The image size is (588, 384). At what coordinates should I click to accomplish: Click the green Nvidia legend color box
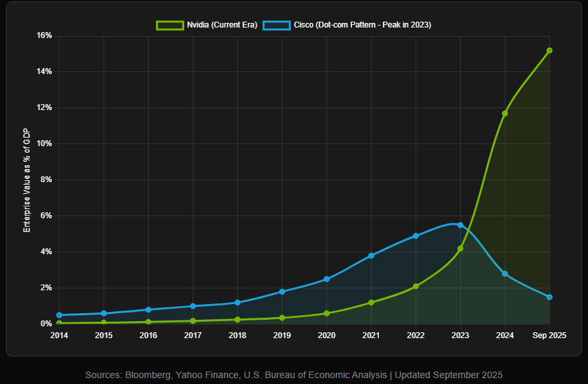click(x=169, y=25)
